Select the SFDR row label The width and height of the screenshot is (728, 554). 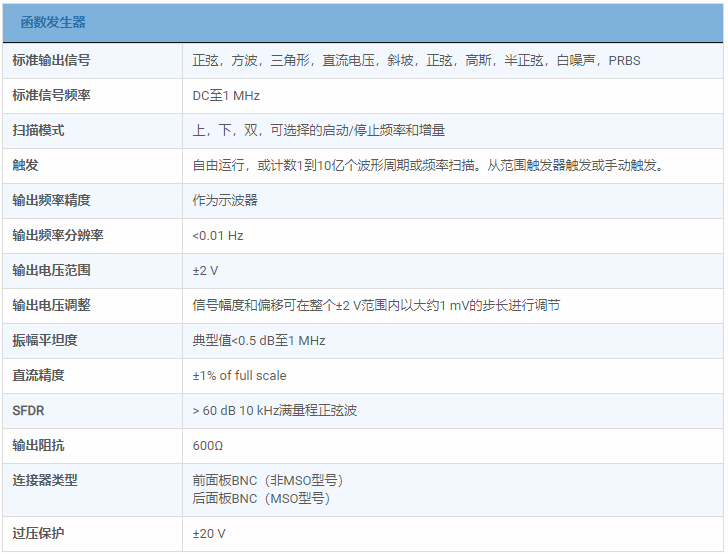click(x=28, y=410)
